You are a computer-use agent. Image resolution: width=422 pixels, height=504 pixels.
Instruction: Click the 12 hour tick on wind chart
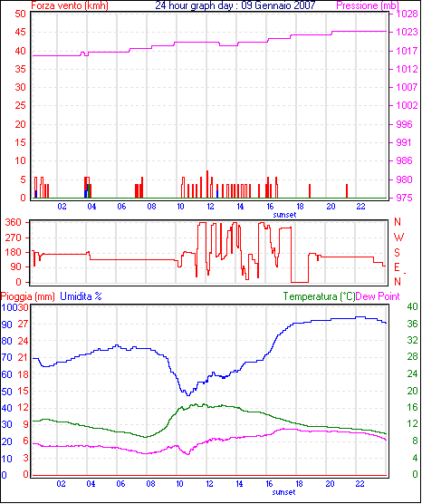210,207
